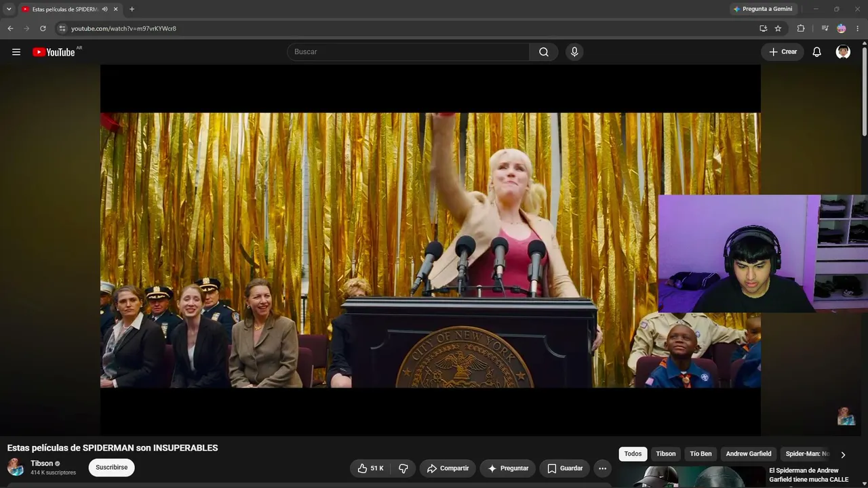This screenshot has height=488, width=868.
Task: Open the recommended Andrew Garfield video thumbnail
Action: pos(690,476)
